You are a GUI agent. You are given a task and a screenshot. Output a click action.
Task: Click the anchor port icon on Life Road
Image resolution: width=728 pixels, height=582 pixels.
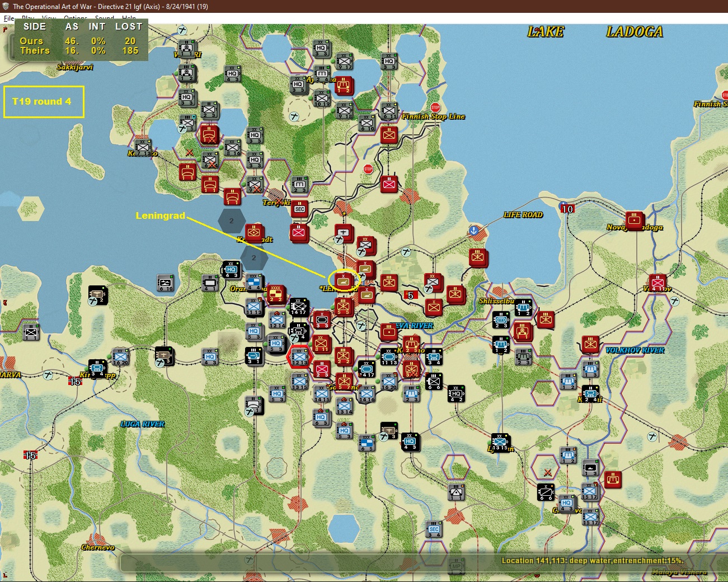[473, 230]
